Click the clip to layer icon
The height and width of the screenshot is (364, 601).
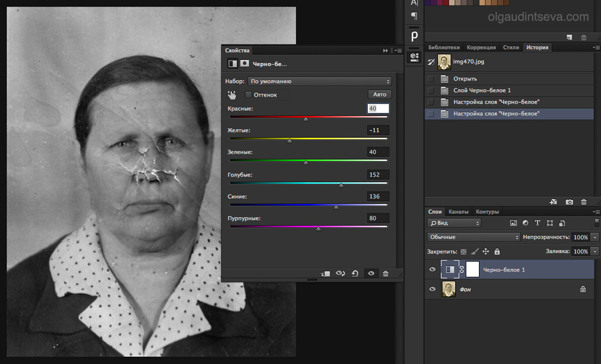tap(325, 273)
